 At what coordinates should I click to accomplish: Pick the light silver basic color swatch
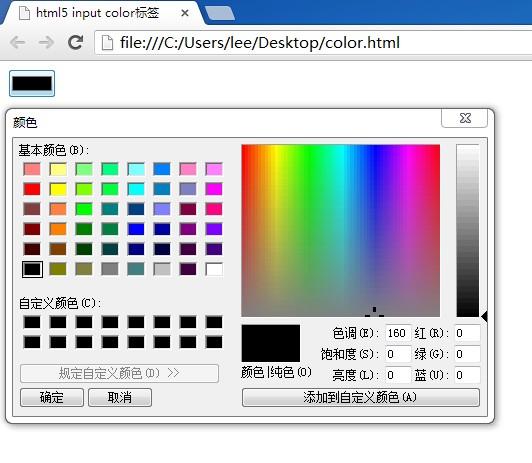pos(162,269)
